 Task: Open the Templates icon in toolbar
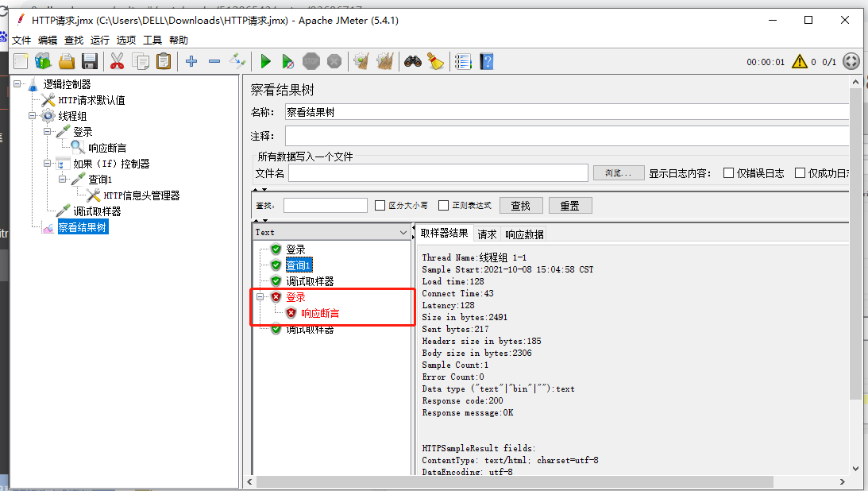[x=43, y=61]
